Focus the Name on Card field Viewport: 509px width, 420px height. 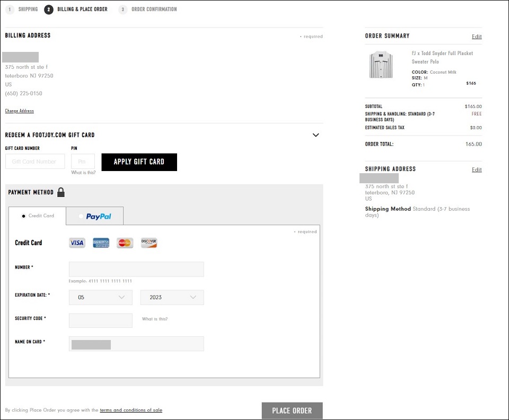click(x=136, y=344)
